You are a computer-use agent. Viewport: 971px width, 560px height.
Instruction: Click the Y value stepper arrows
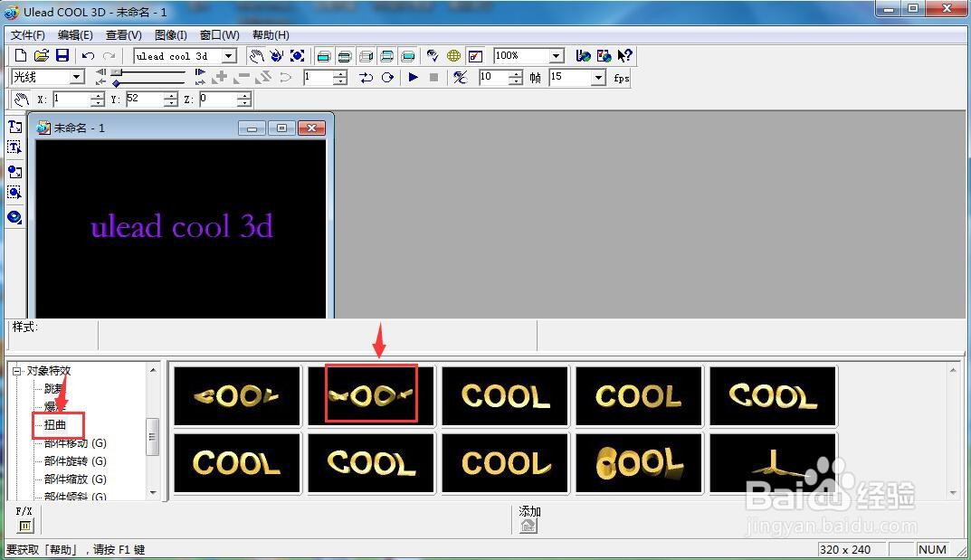(171, 99)
